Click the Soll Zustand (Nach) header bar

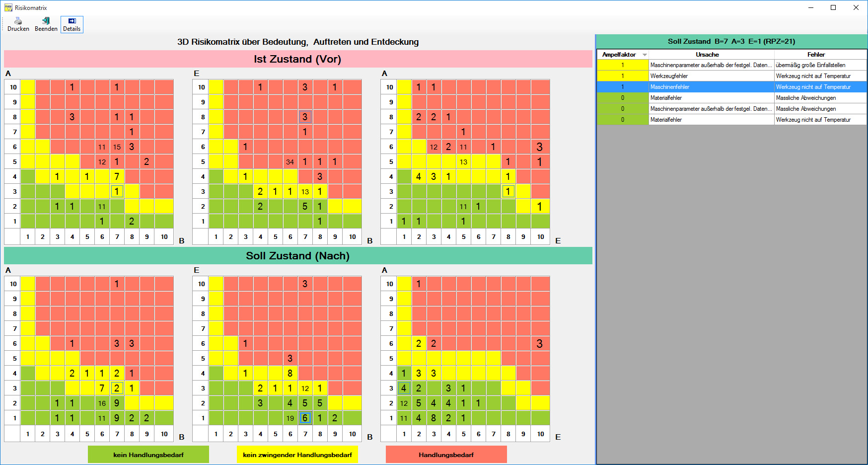click(297, 256)
